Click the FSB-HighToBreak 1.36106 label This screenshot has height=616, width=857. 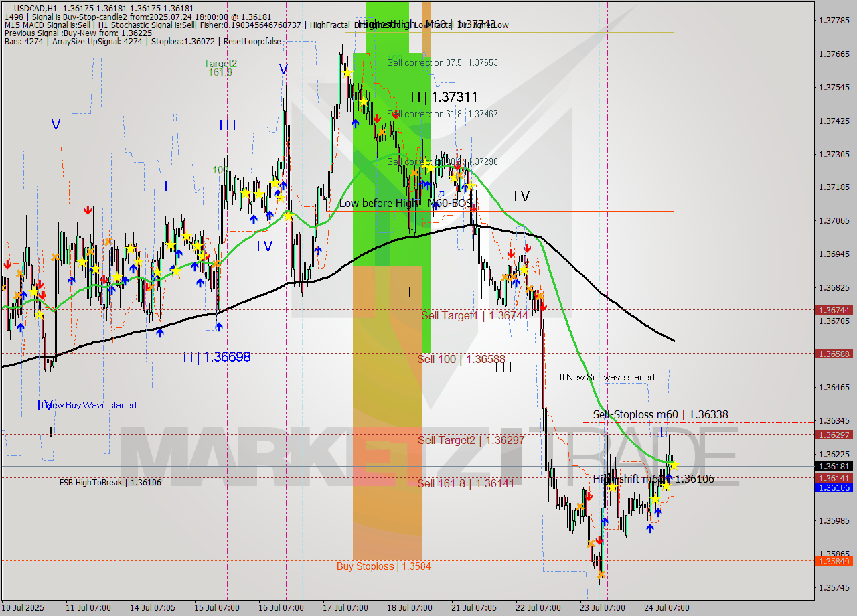pyautogui.click(x=110, y=481)
